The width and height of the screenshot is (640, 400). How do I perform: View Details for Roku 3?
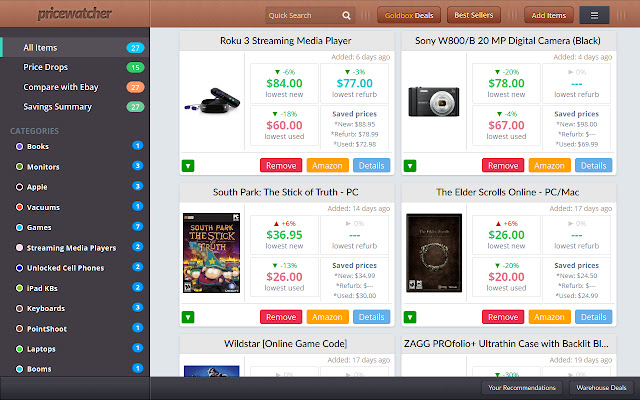[x=371, y=165]
